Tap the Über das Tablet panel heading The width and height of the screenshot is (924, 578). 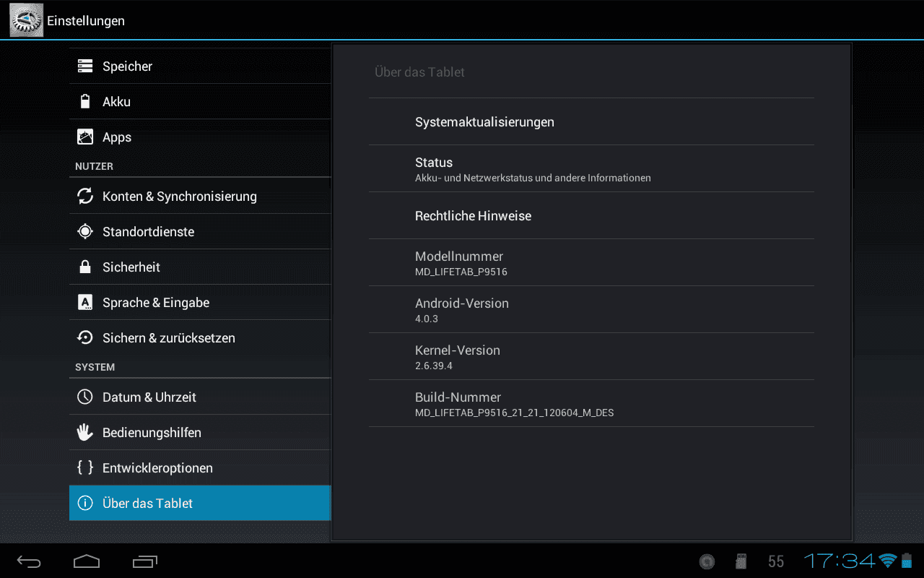tap(419, 72)
